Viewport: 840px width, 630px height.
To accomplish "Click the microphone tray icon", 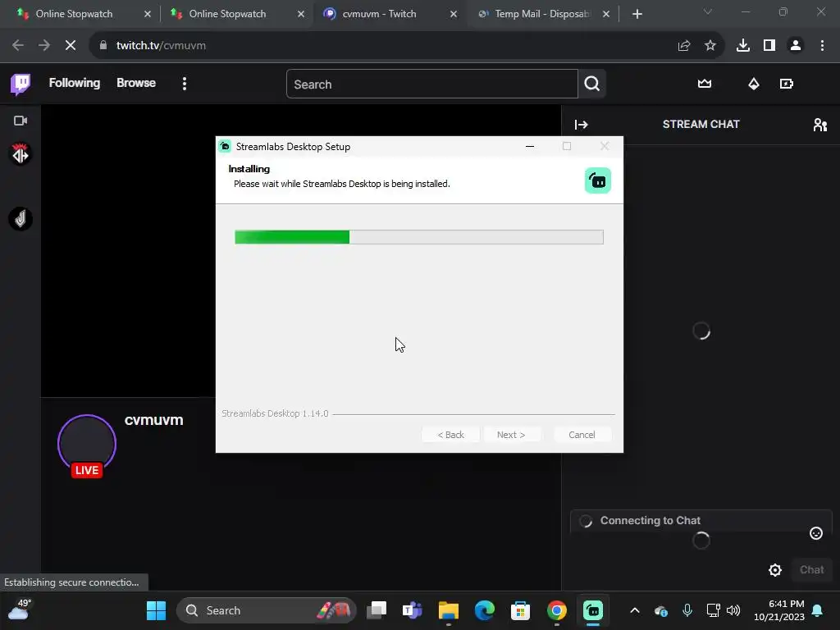I will click(687, 610).
